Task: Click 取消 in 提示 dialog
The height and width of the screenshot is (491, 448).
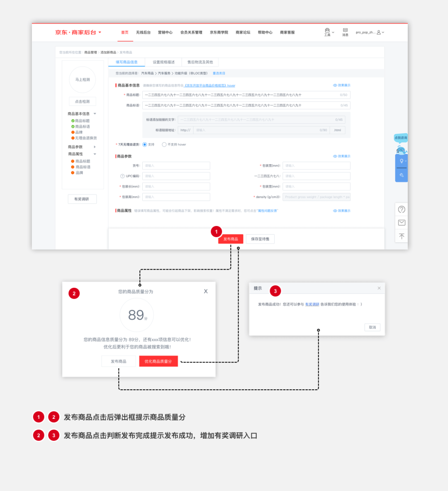Action: [x=372, y=327]
